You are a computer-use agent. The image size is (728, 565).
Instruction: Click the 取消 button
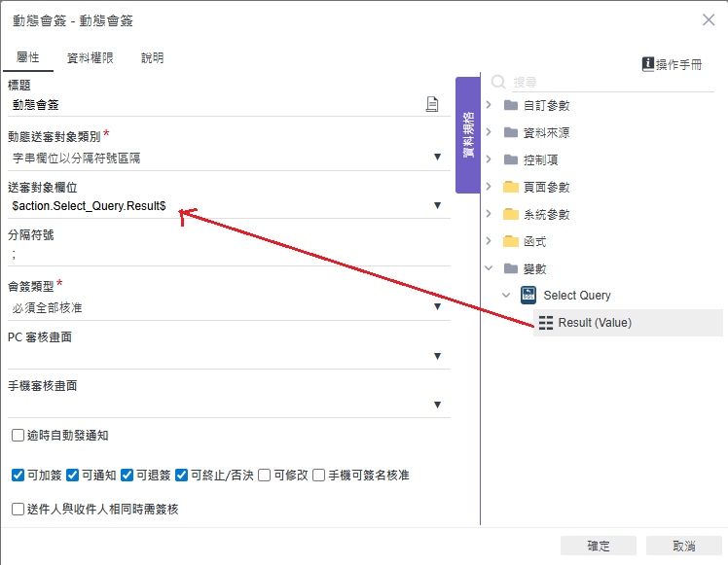point(684,546)
